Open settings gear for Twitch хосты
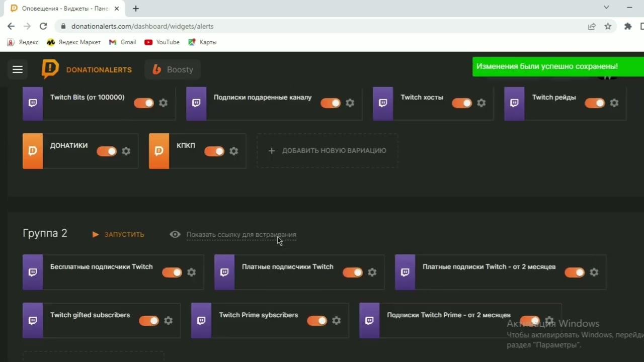644x362 pixels. pyautogui.click(x=481, y=103)
